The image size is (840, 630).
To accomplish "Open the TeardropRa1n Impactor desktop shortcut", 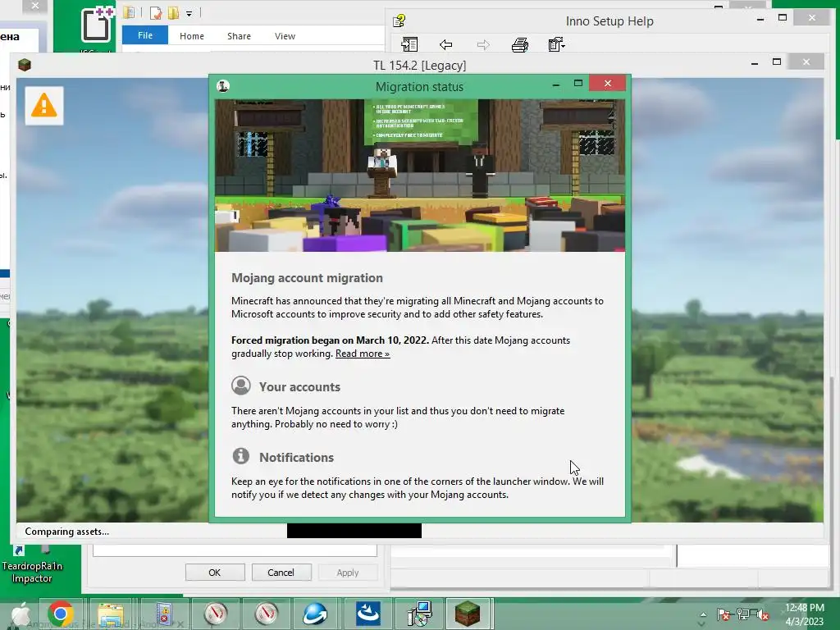I will pyautogui.click(x=32, y=564).
